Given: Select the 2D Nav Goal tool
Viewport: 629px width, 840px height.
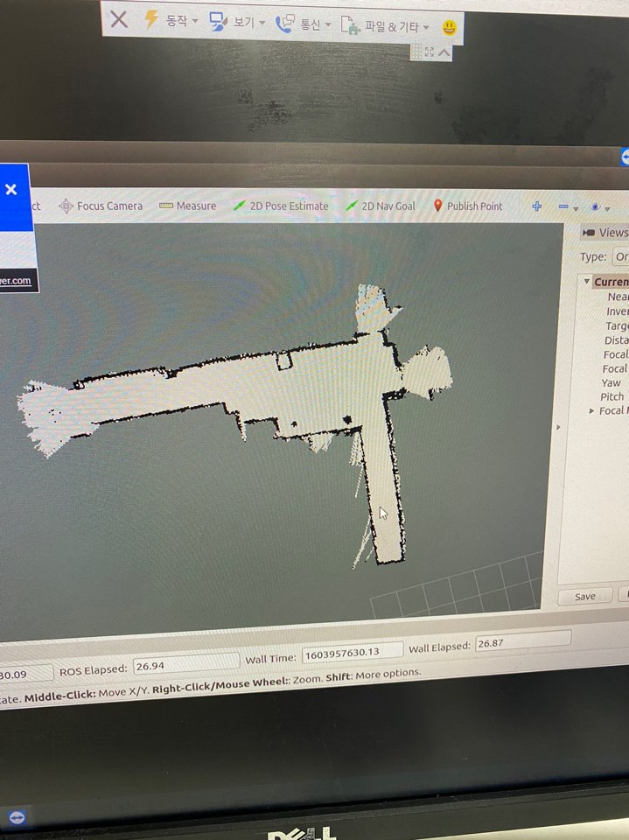Looking at the screenshot, I should click(381, 206).
